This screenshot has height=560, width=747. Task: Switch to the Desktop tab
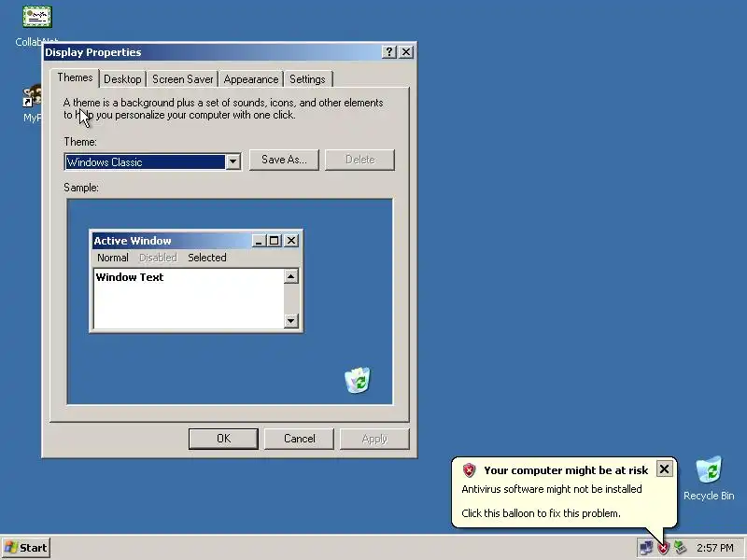(122, 79)
